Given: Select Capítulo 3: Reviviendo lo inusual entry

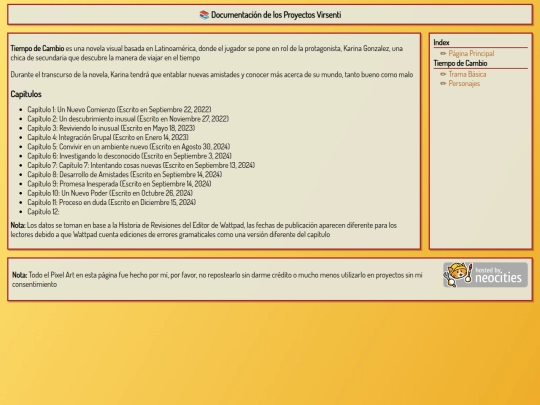Looking at the screenshot, I should click(x=111, y=128).
